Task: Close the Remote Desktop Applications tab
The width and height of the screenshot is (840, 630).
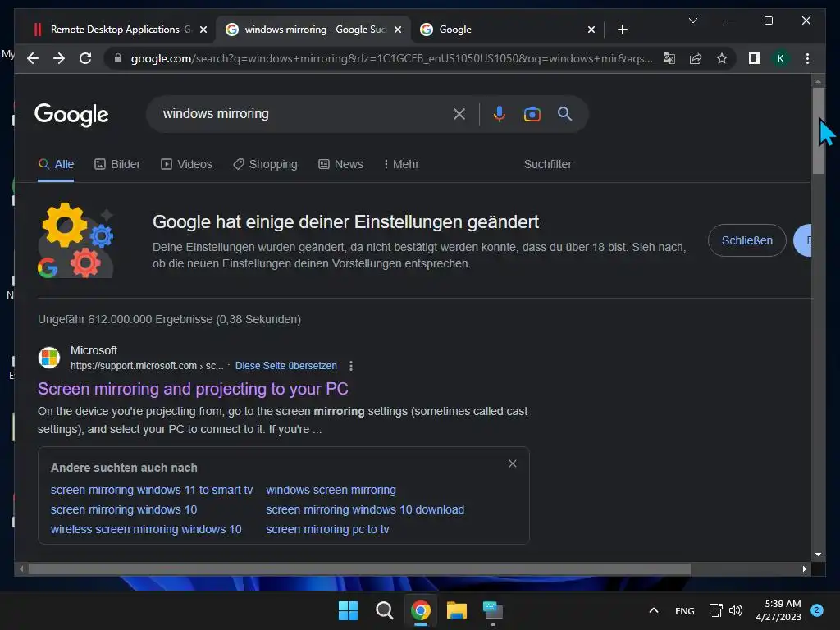Action: click(x=203, y=30)
